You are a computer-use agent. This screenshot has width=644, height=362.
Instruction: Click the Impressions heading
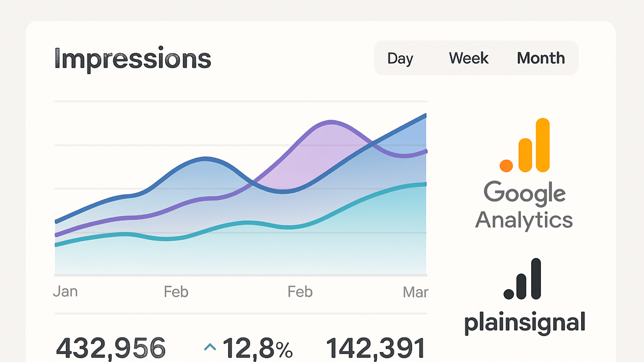(x=133, y=60)
